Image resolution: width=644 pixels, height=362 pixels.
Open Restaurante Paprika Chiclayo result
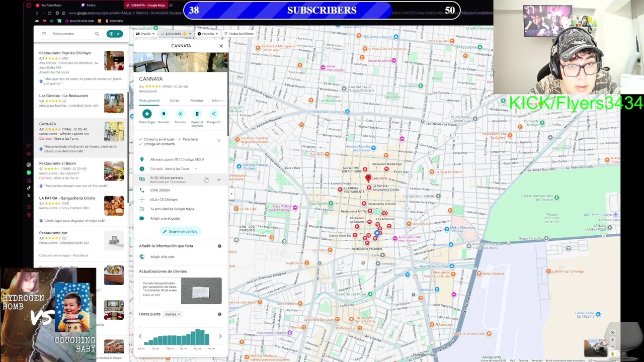click(x=65, y=53)
